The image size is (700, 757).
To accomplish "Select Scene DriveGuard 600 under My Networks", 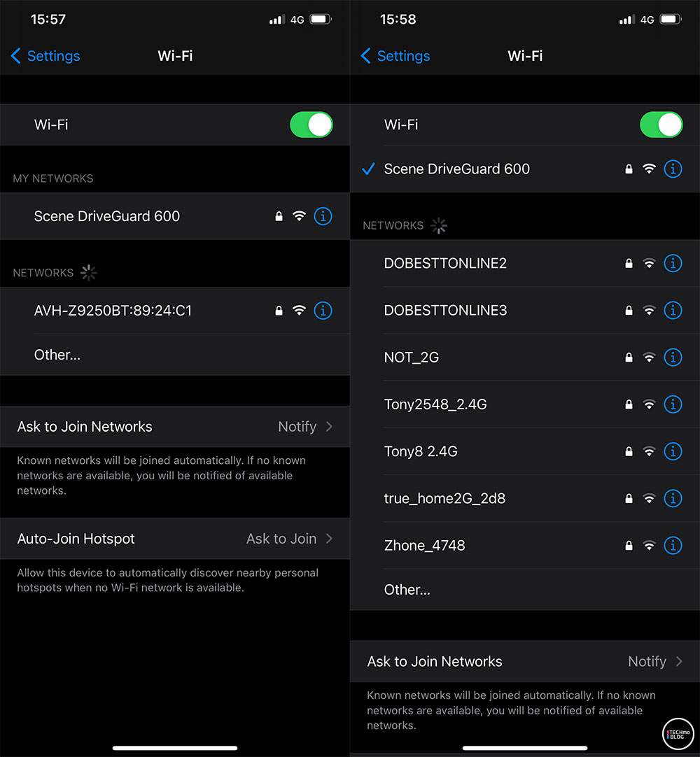I will tap(175, 216).
